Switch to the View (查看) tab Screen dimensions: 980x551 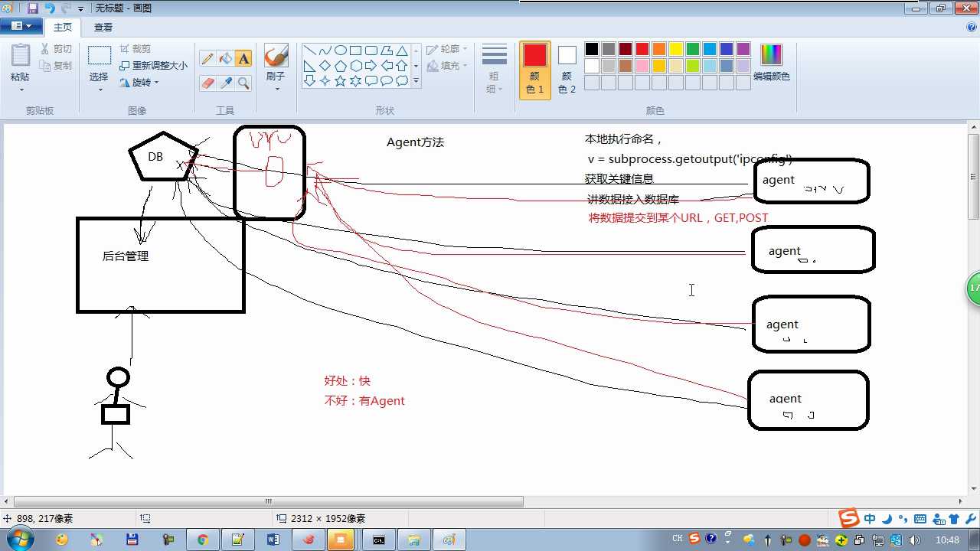(x=103, y=27)
